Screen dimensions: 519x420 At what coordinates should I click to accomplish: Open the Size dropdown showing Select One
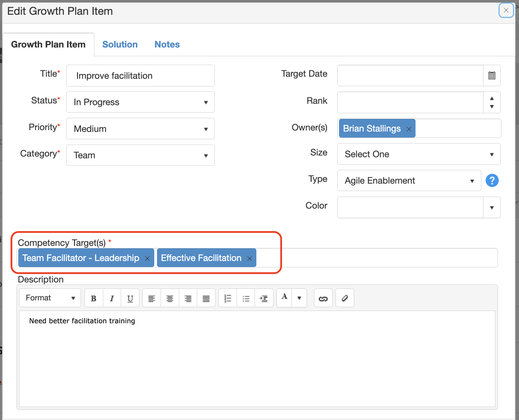click(419, 154)
